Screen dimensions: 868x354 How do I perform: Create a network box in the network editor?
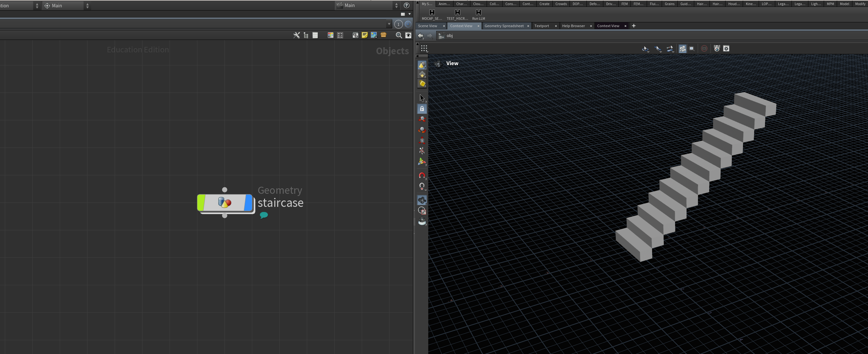pyautogui.click(x=355, y=35)
